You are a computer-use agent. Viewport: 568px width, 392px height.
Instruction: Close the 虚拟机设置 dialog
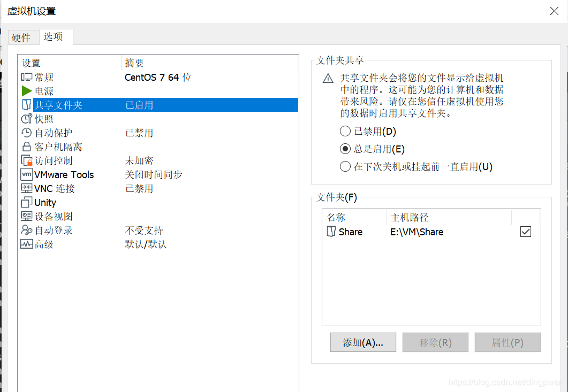554,11
